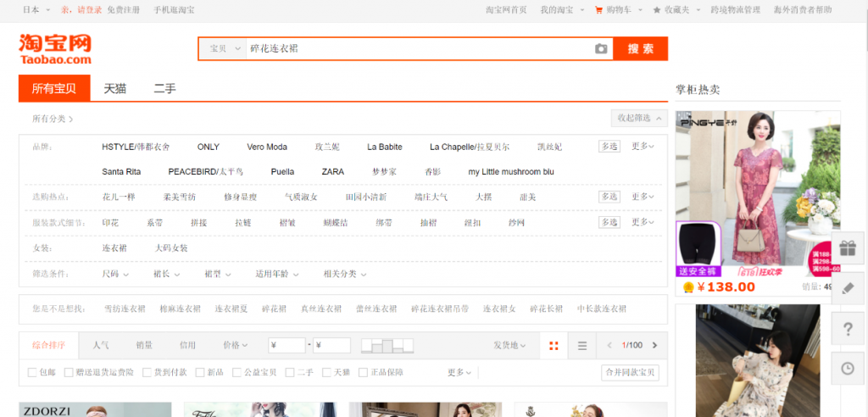Check the 新品 checkbox
This screenshot has height=417, width=868.
coord(200,373)
